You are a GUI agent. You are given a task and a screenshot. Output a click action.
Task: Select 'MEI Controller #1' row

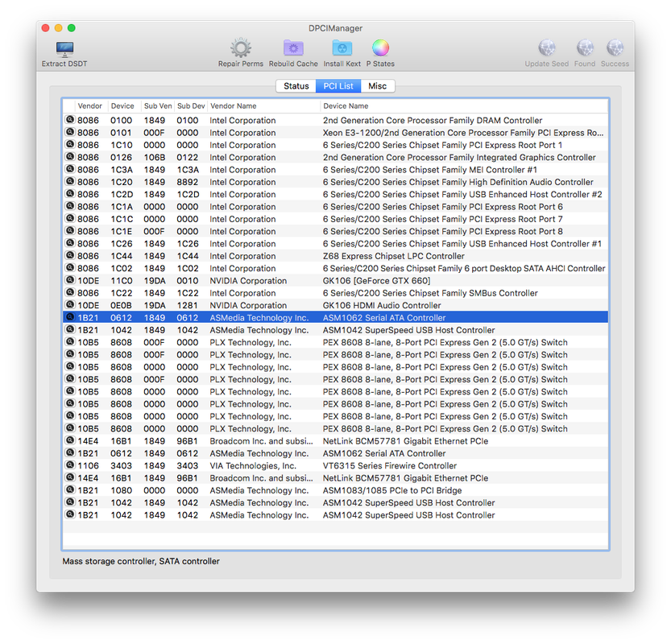(335, 170)
